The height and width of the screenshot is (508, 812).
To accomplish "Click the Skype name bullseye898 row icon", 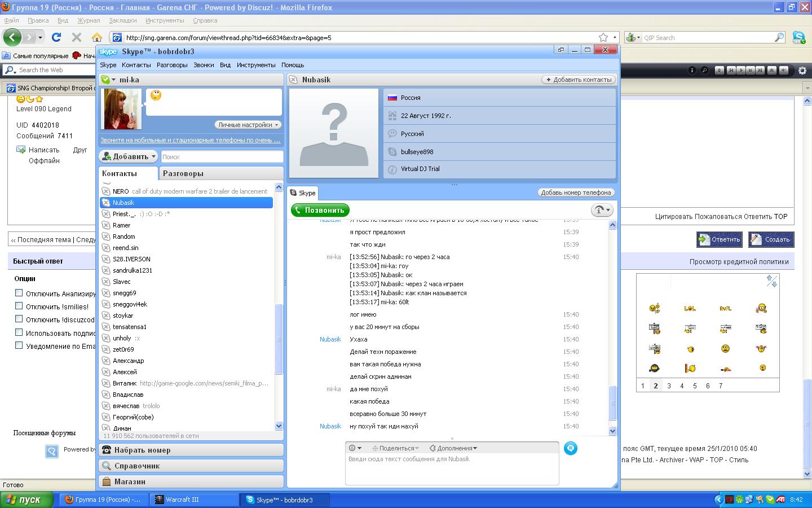I will coord(392,152).
